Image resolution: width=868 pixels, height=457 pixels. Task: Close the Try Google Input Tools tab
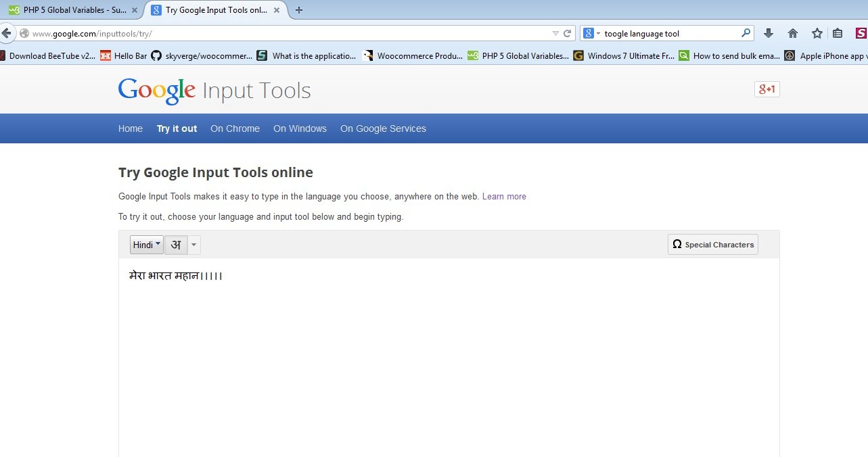[x=277, y=10]
